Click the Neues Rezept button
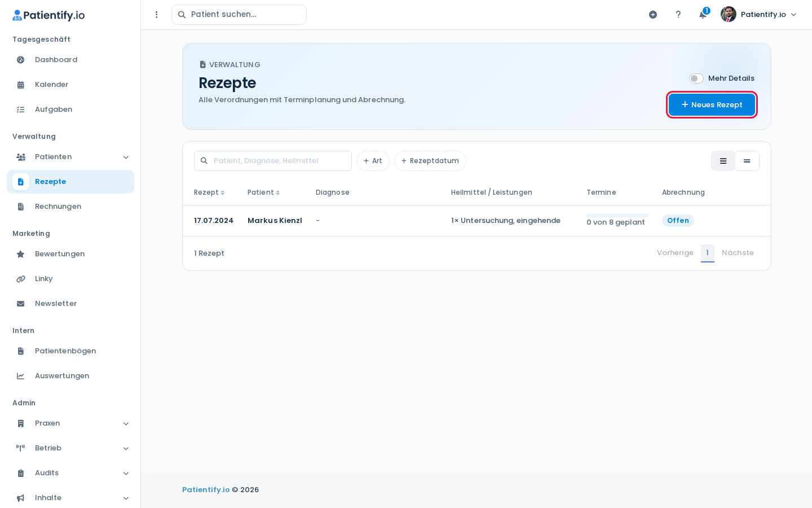Screen dimensions: 812x508 pyautogui.click(x=712, y=105)
